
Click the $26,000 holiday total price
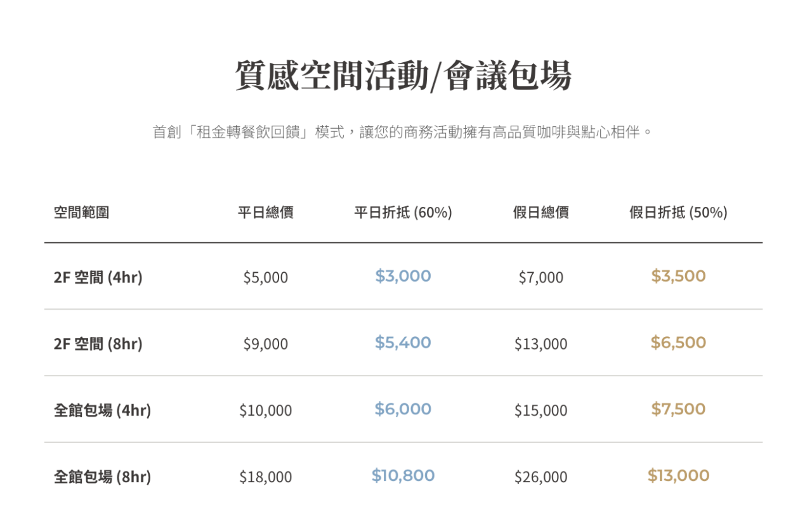pos(540,477)
